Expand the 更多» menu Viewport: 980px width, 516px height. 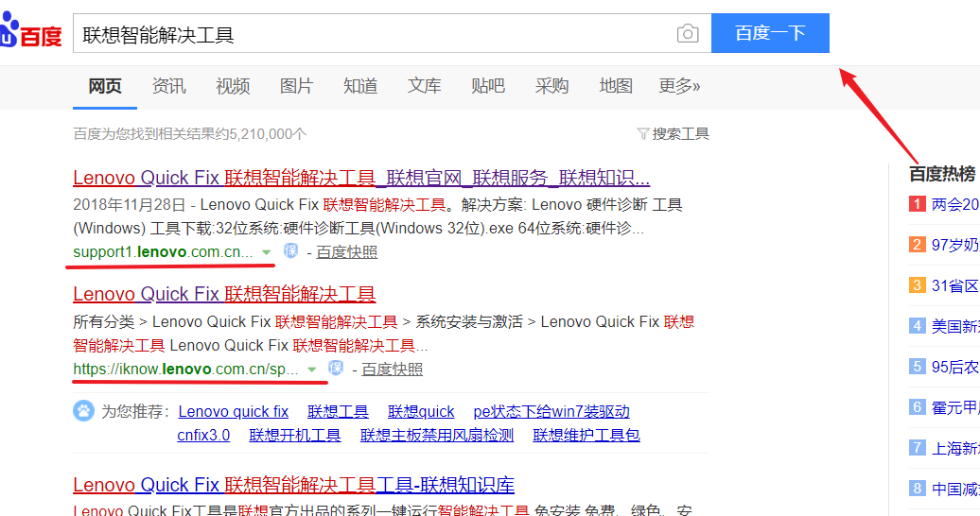tap(679, 86)
